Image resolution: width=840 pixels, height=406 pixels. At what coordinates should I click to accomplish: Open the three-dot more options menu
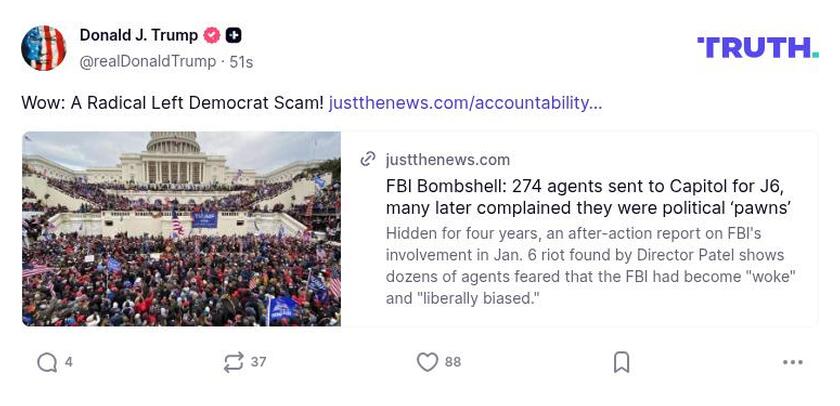tap(793, 362)
